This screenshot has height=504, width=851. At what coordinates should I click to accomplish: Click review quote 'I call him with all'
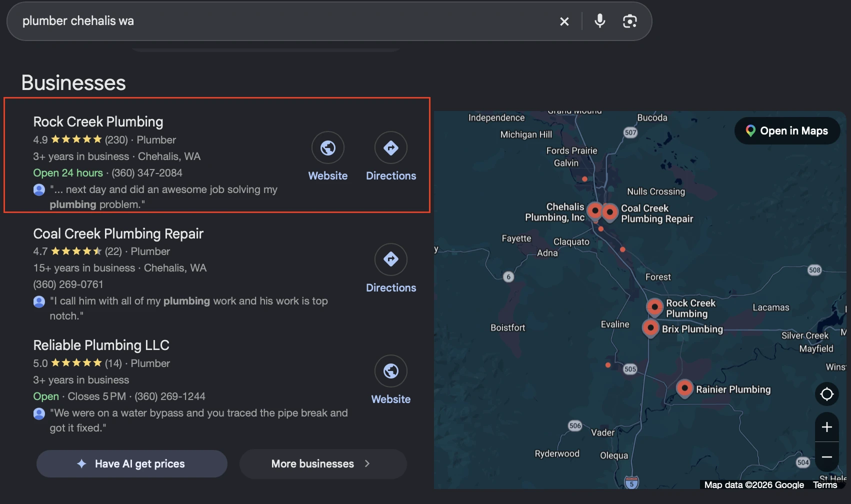coord(188,308)
